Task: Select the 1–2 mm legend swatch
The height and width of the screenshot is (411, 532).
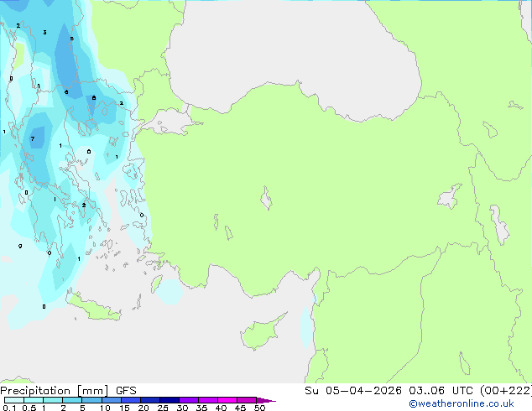Action: (x=53, y=400)
